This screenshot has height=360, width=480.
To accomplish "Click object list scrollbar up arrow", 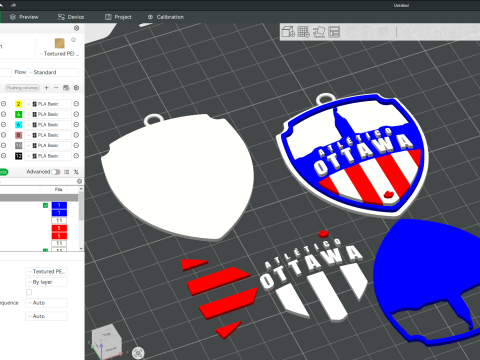I will coord(81,189).
